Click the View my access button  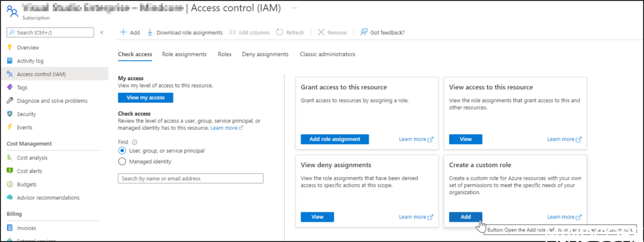[x=145, y=98]
